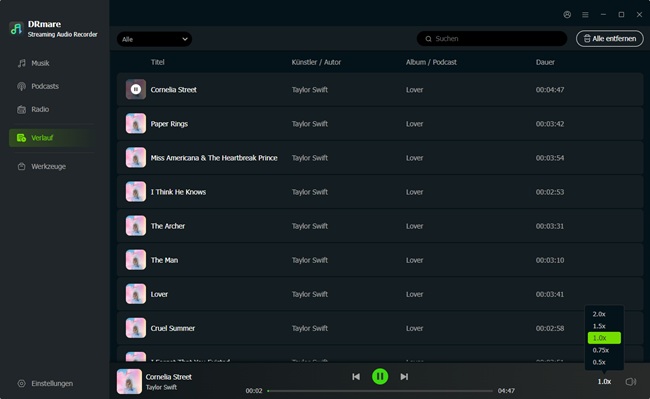Click the Lover track album thumbnail
The width and height of the screenshot is (650, 399).
(x=136, y=294)
